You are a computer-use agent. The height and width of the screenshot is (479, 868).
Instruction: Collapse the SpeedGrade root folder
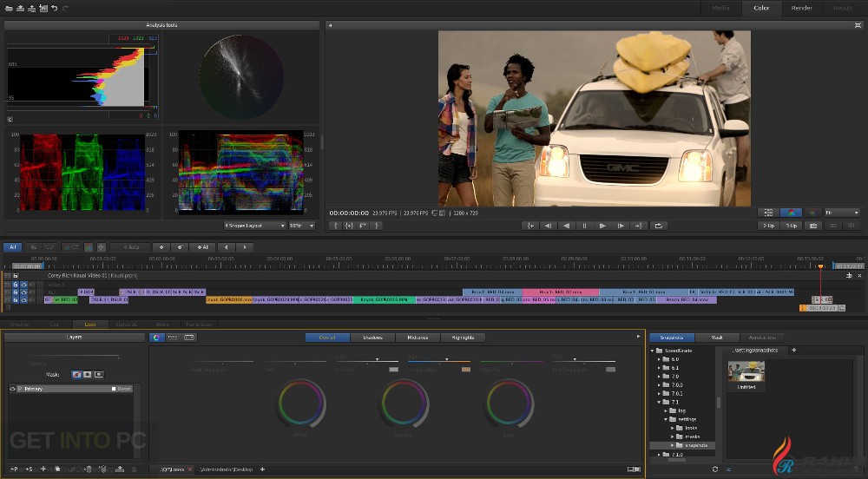pos(653,351)
